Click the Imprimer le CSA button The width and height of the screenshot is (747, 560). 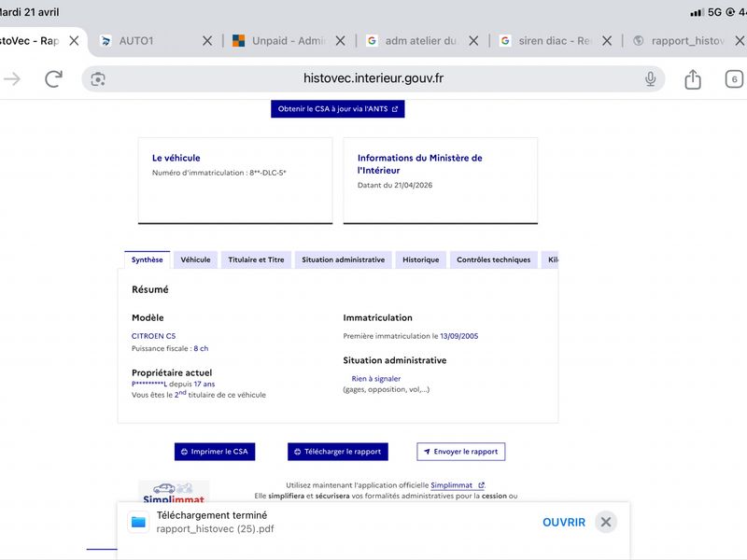pos(215,452)
